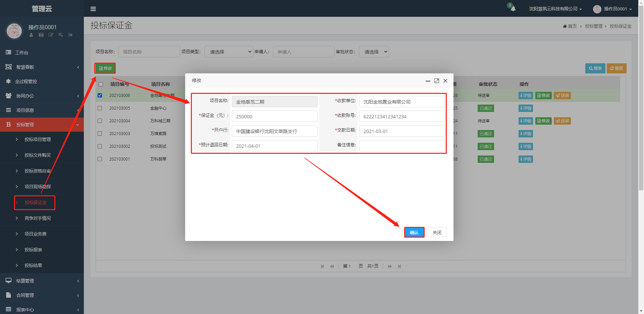Click the logout arrow icon in the sidebar
The image size is (644, 314).
[x=70, y=35]
